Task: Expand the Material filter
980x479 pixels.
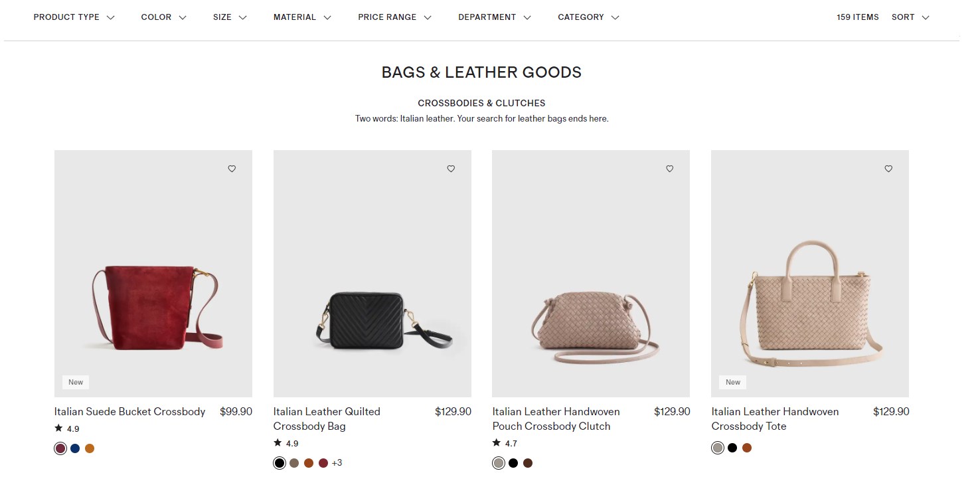Action: [x=302, y=17]
